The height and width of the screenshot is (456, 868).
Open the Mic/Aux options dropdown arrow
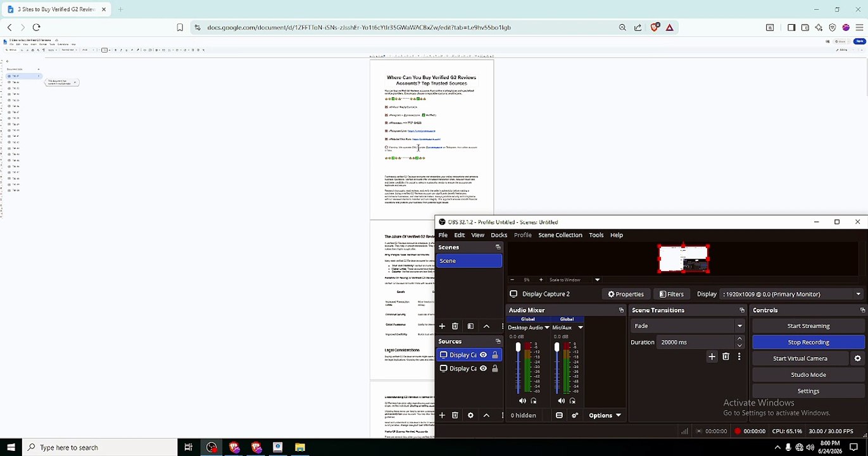[580, 327]
